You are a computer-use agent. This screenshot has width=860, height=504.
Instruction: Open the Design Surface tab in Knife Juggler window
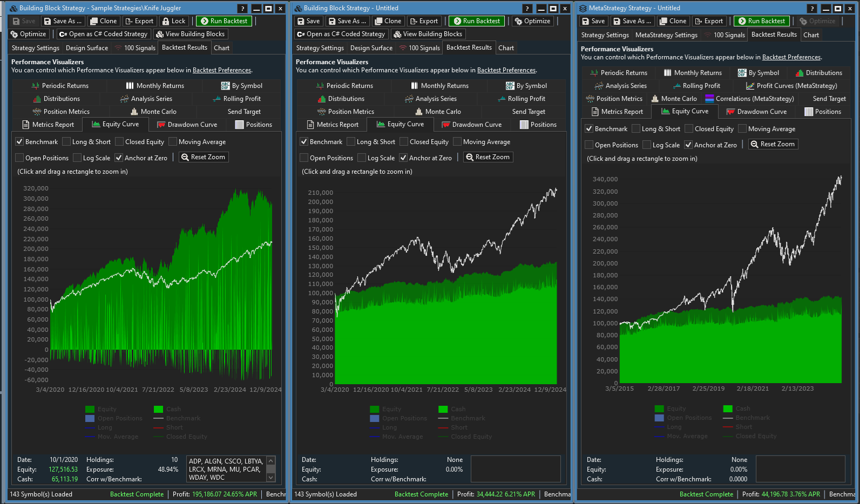click(x=87, y=48)
